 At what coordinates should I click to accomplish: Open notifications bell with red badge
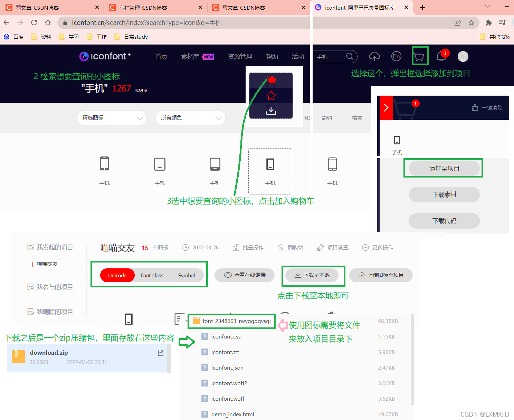pos(441,56)
